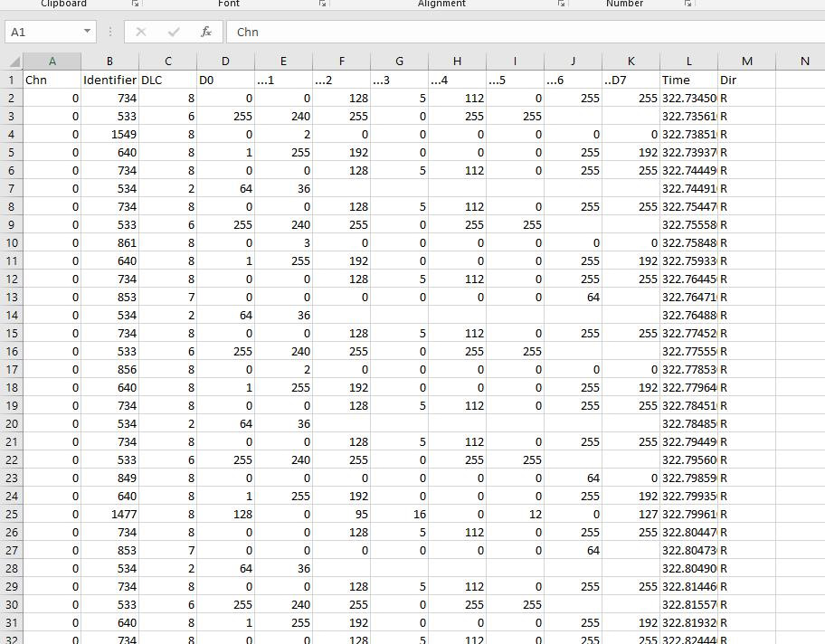Click the Select All corner triangle
The image size is (825, 644).
[x=14, y=62]
